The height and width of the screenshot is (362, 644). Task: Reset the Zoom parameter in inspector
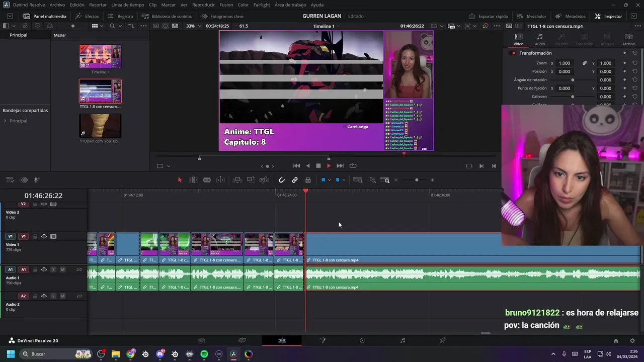coord(635,63)
